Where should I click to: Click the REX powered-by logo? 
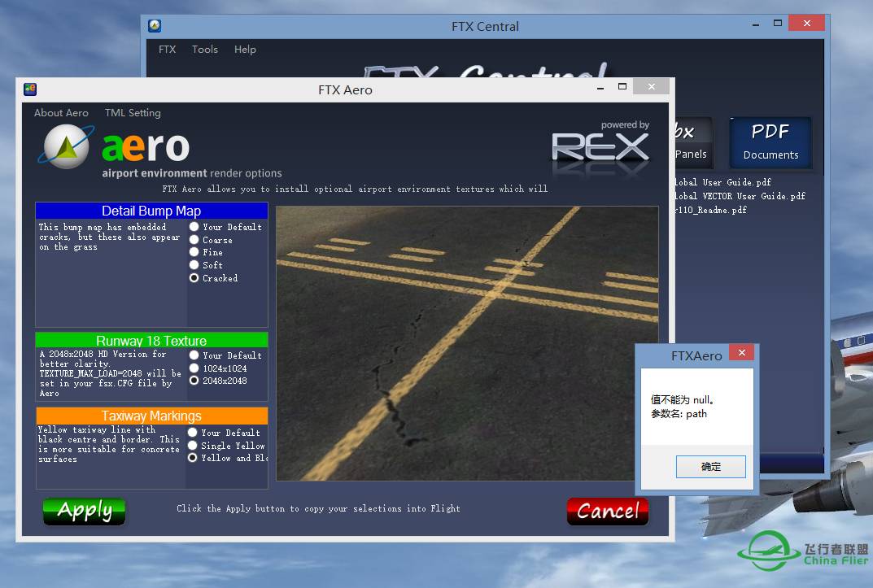(x=601, y=146)
